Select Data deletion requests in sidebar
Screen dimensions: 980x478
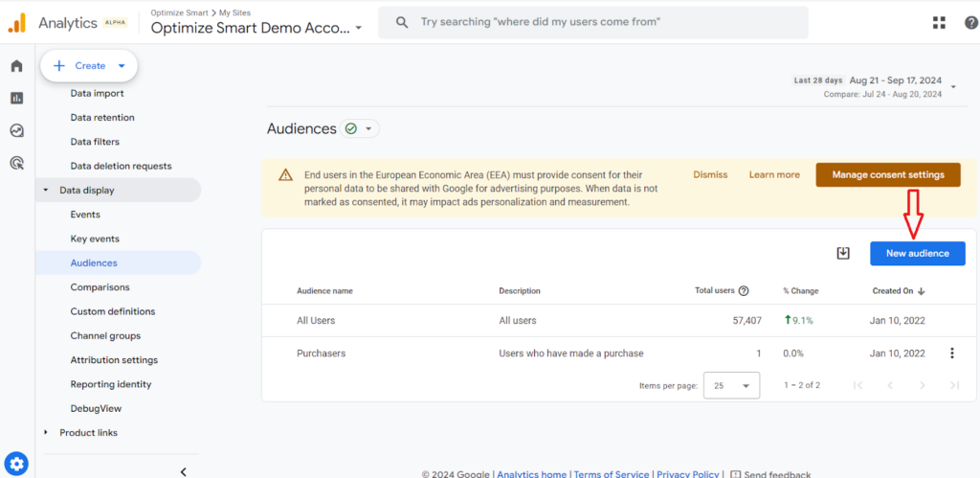[x=121, y=167]
